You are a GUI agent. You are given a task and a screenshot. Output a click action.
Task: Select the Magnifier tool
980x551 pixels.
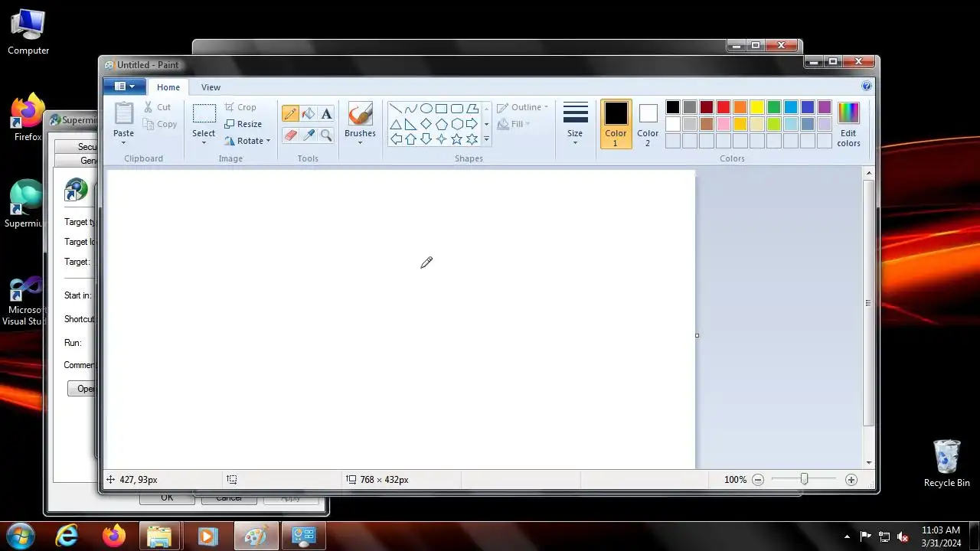click(x=326, y=135)
